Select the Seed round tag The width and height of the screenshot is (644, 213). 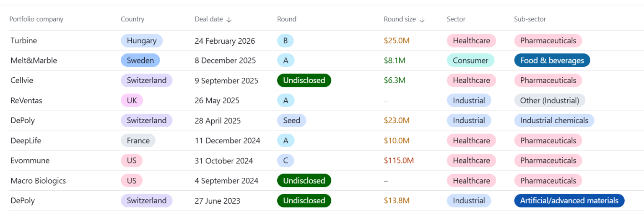point(291,121)
